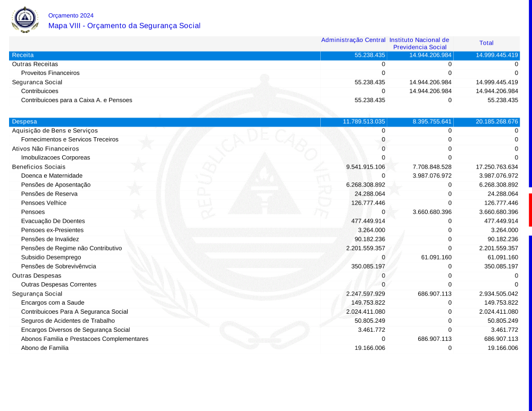This screenshot has width=532, height=411.
Task: Select the Receita total value 14.999.445.419
Action: [496, 55]
